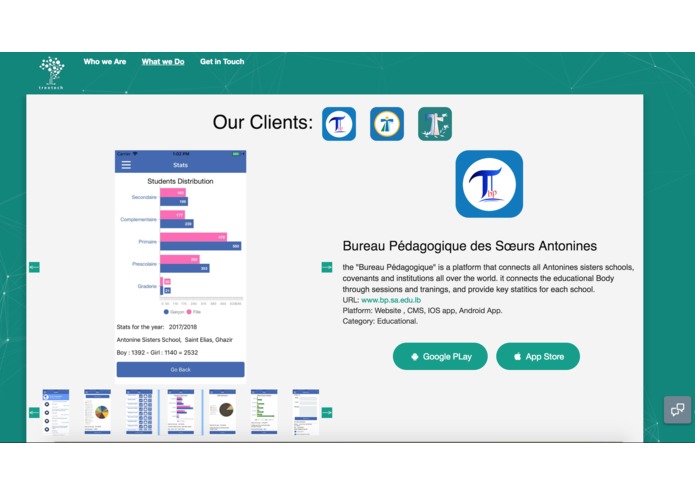The image size is (695, 494).
Task: Select the first thumbnail with list items
Action: (56, 412)
